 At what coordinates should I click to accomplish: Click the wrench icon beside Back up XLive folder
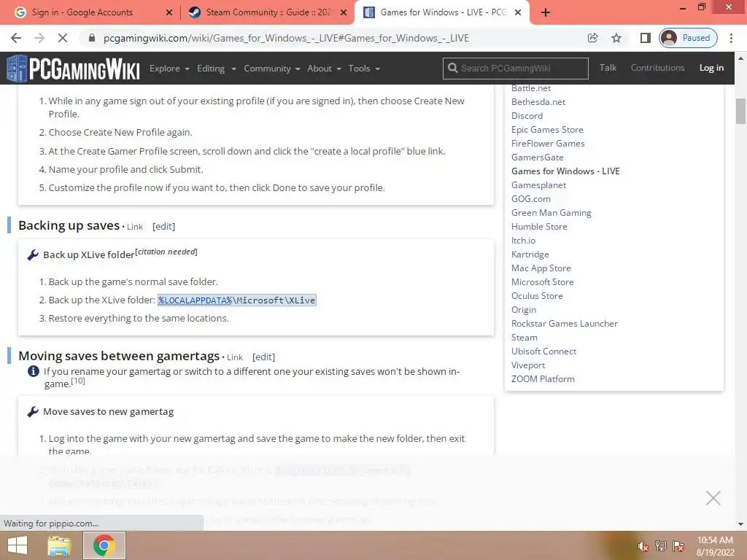(32, 254)
